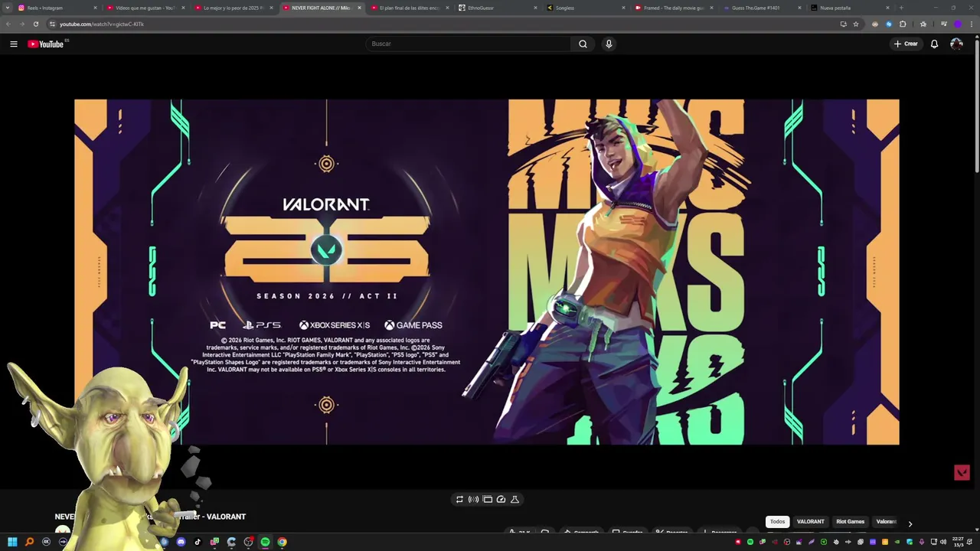Focus the Buscar search field
The image size is (980, 551).
(468, 44)
